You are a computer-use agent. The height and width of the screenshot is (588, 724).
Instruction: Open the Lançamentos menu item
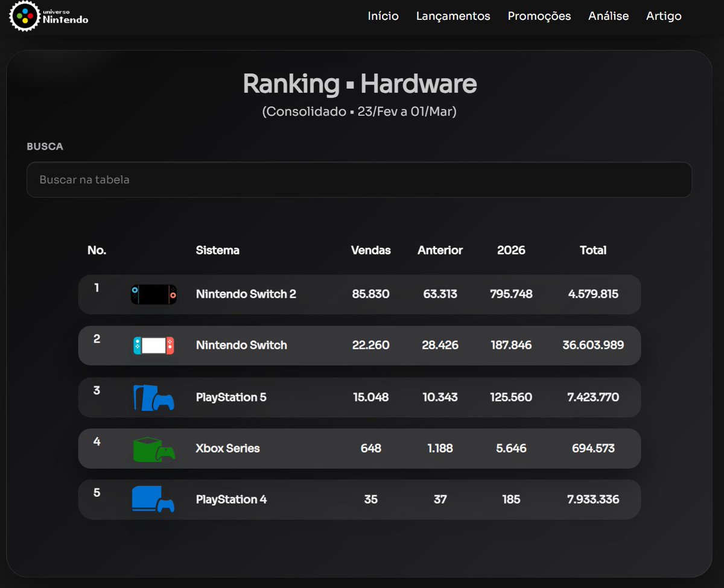pos(453,16)
